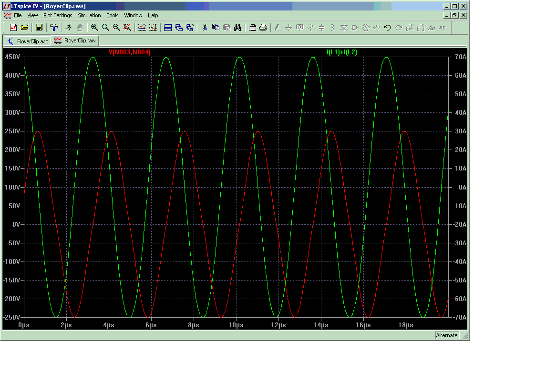Image resolution: width=556 pixels, height=392 pixels.
Task: Click the Print printer icon
Action: point(263,28)
